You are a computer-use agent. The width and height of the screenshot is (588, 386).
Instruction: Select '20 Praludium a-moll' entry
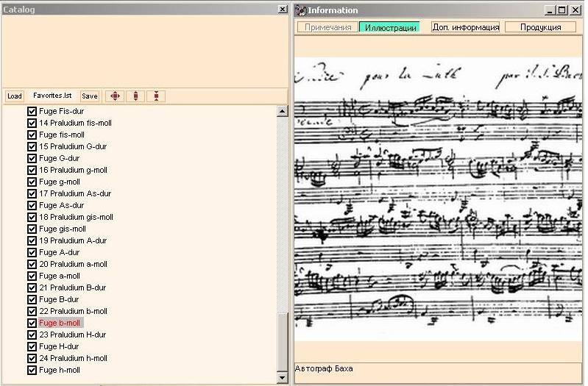[x=73, y=264]
